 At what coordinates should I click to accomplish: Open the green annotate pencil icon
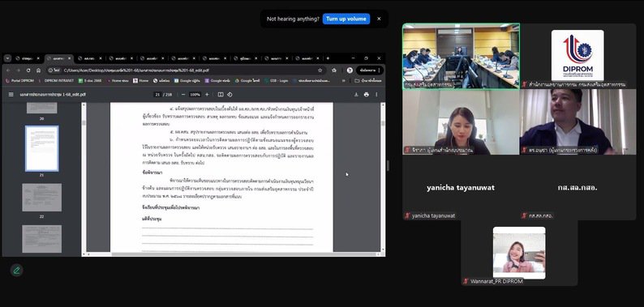[x=16, y=271]
